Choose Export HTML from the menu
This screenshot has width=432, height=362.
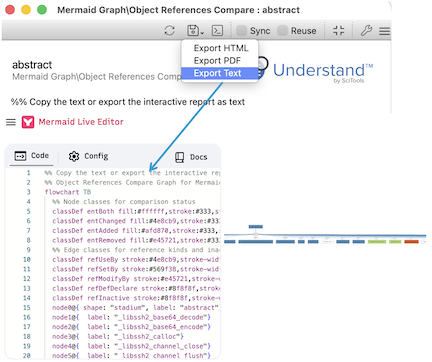221,48
